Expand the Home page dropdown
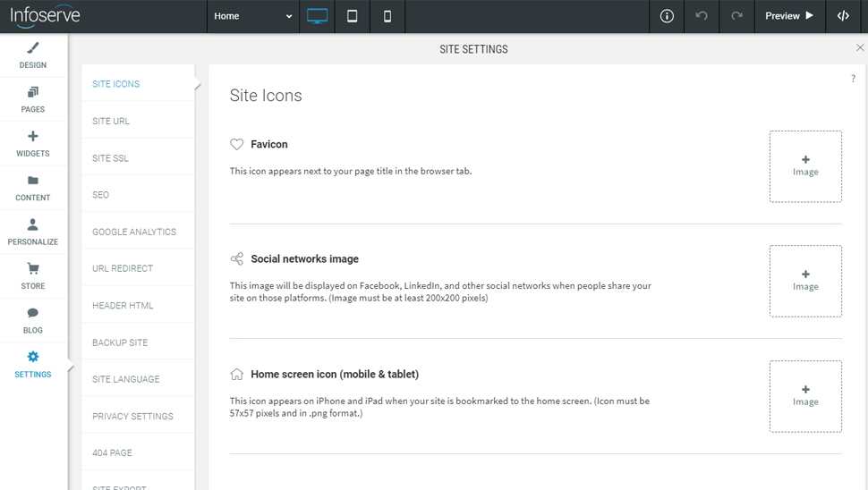 click(x=253, y=16)
